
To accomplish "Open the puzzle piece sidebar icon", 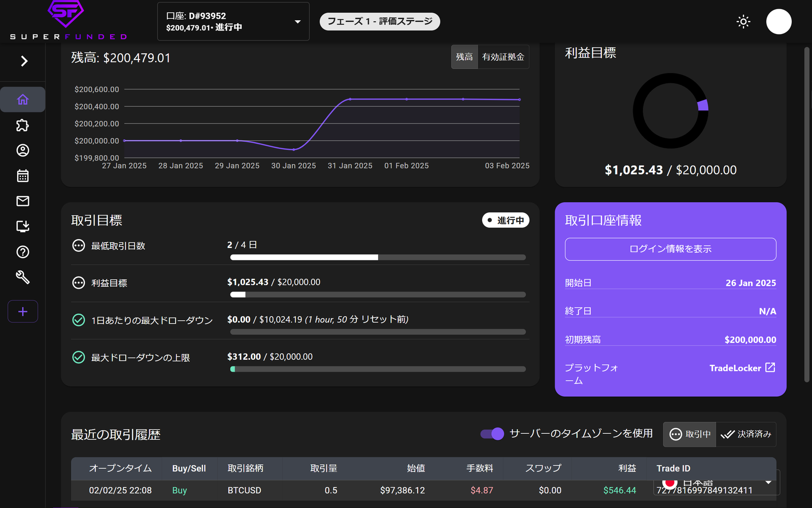I will pos(23,125).
